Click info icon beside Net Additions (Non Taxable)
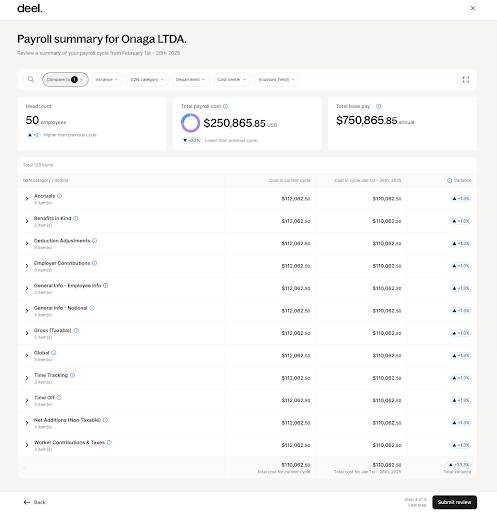This screenshot has width=497, height=512. click(x=105, y=420)
